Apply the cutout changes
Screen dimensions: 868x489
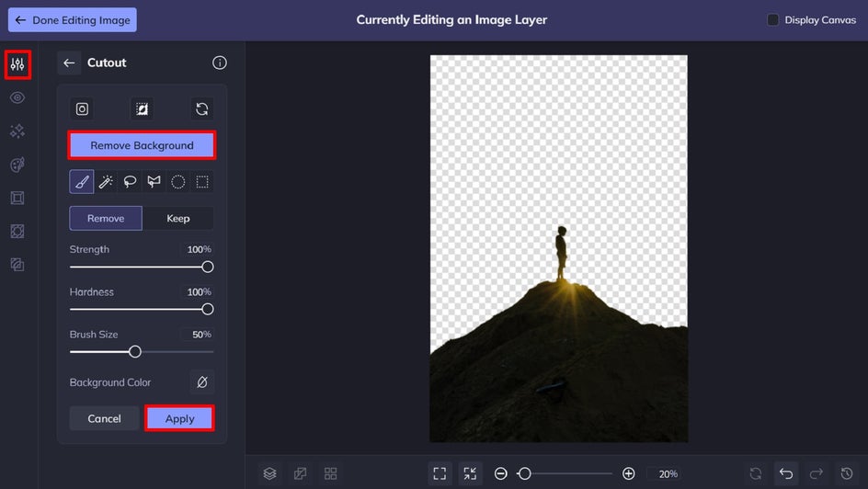[180, 419]
